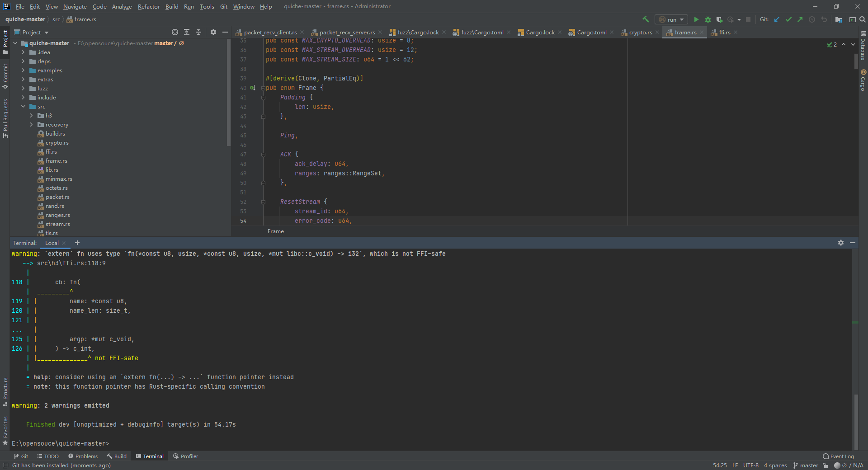
Task: Click the Stop process square icon
Action: coord(748,19)
